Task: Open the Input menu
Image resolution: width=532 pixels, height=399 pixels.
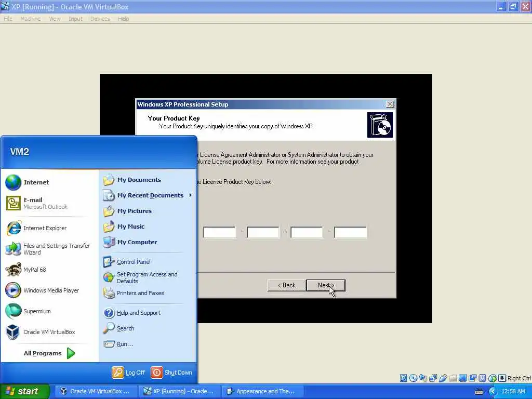Action: tap(75, 19)
